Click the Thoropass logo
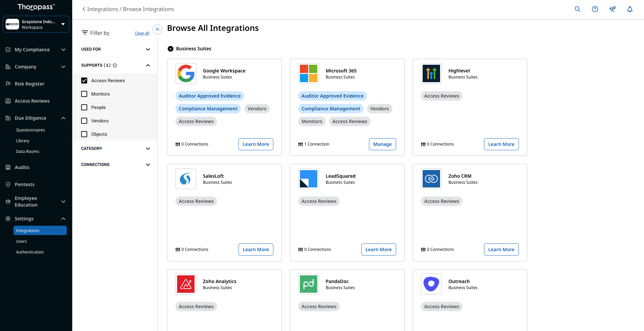644x331 pixels. point(36,7)
